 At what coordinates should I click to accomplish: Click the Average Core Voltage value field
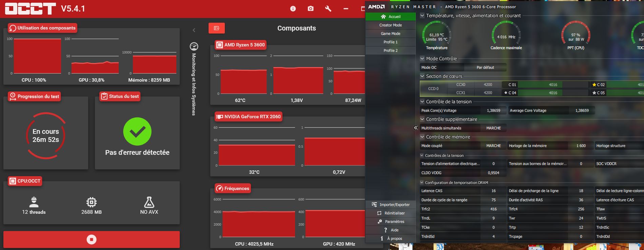pyautogui.click(x=582, y=110)
